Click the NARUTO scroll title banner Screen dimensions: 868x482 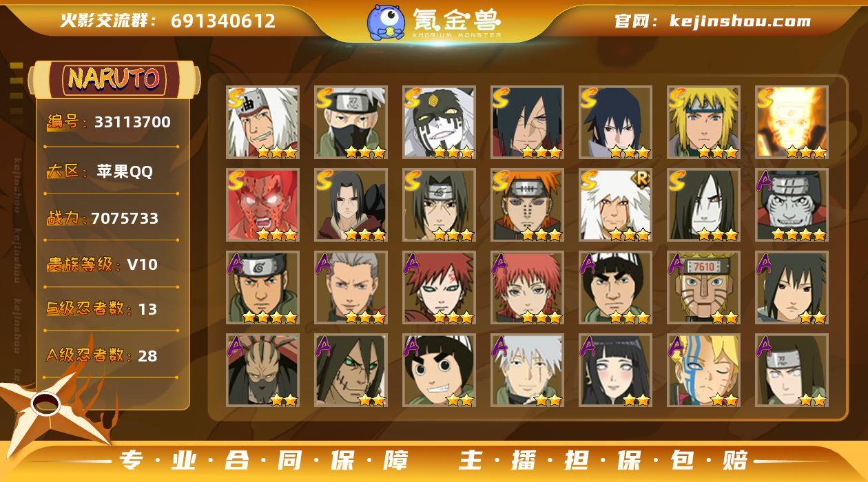coord(114,78)
